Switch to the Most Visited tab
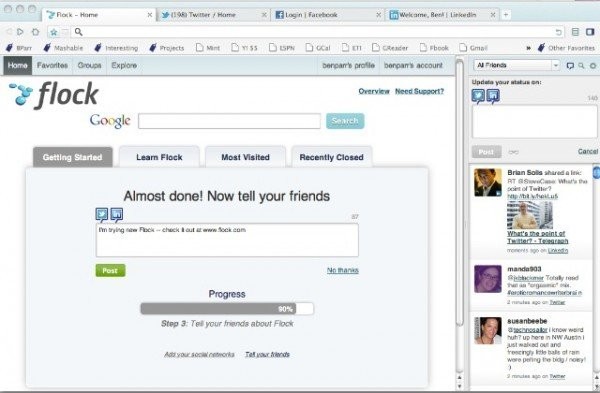Screen dimensions: 600x393 tap(245, 157)
